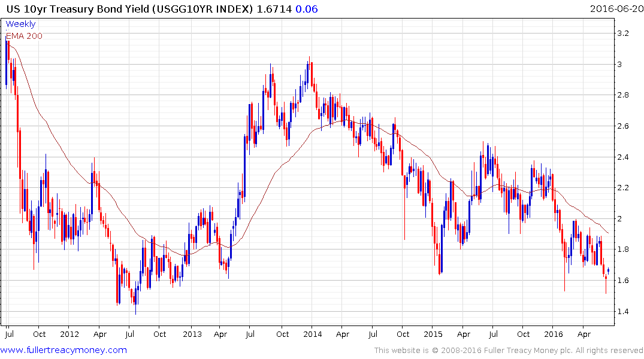Click the x-axis label 2016

click(x=553, y=334)
